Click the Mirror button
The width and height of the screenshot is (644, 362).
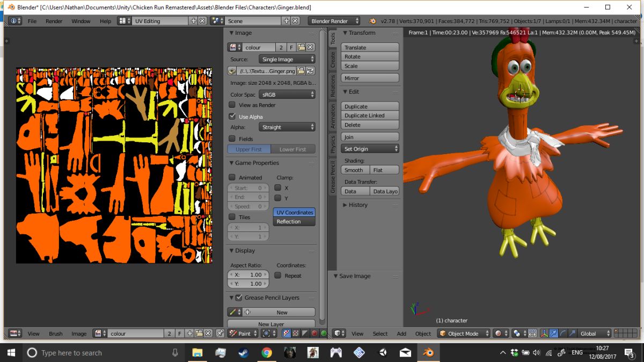[x=370, y=78]
